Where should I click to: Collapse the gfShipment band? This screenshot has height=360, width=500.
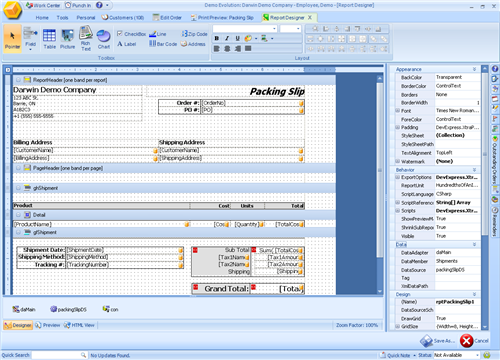18,232
